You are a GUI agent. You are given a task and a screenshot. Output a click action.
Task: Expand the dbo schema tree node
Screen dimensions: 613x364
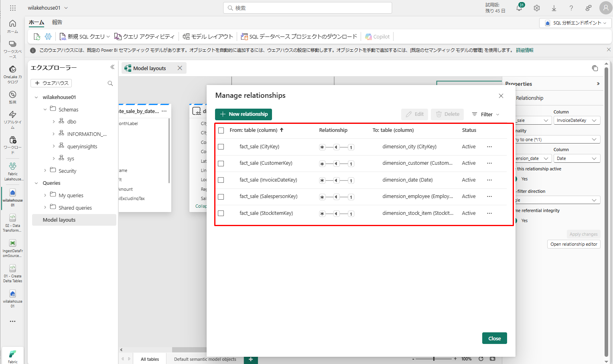click(54, 121)
